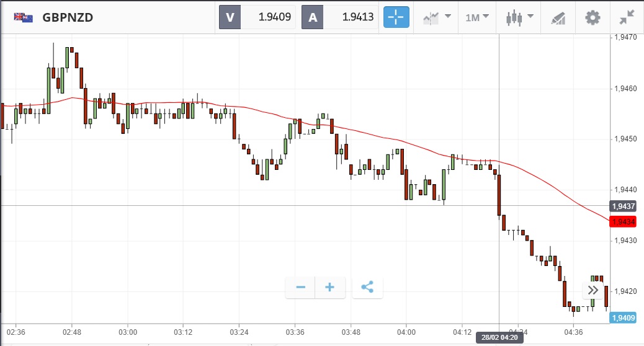Share the chart via share icon
Screen dimensions: 644x346
click(x=367, y=287)
